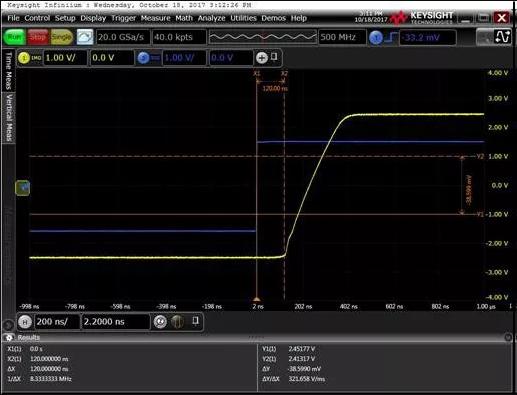
Task: Edit the 40.0 kpts memory depth field
Action: point(179,37)
